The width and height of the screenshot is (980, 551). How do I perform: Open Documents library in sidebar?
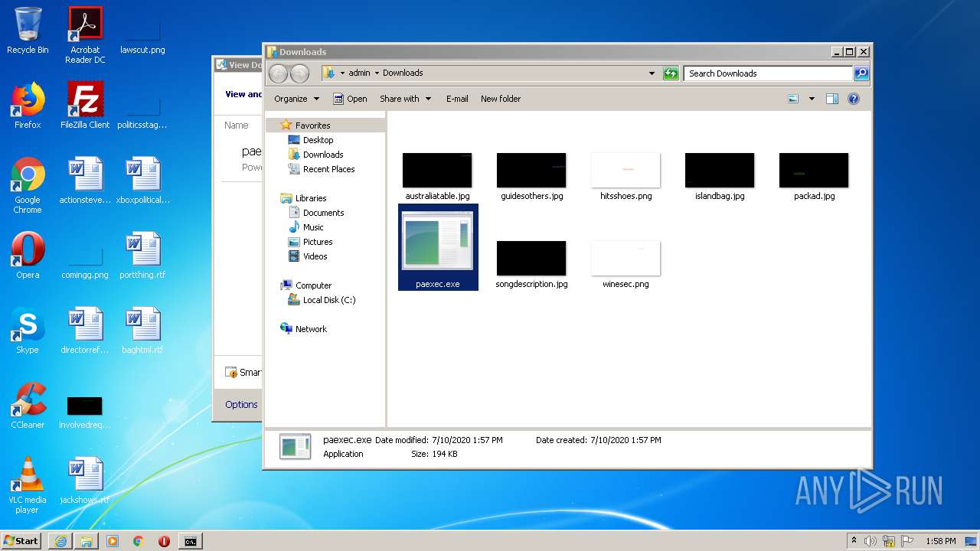click(x=316, y=213)
